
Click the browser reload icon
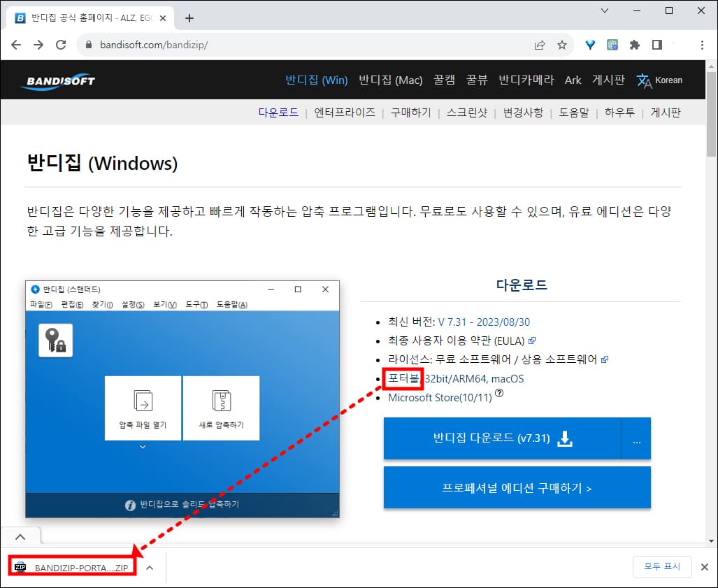coord(61,43)
